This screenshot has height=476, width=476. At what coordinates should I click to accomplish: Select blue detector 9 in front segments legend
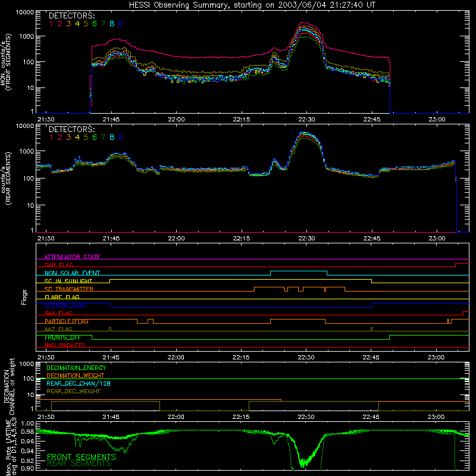[121, 24]
